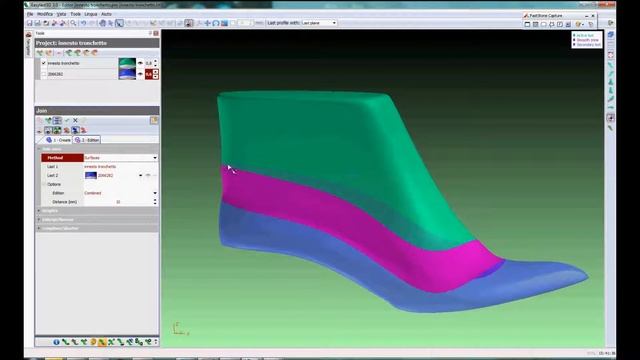Pin the Tools panel with the pin icon
The height and width of the screenshot is (360, 640).
[150, 33]
